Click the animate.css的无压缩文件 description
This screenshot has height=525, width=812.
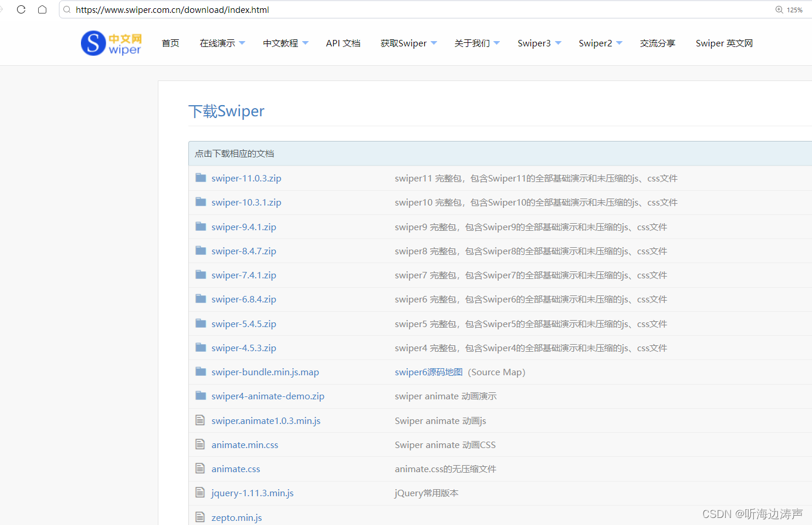[445, 469]
